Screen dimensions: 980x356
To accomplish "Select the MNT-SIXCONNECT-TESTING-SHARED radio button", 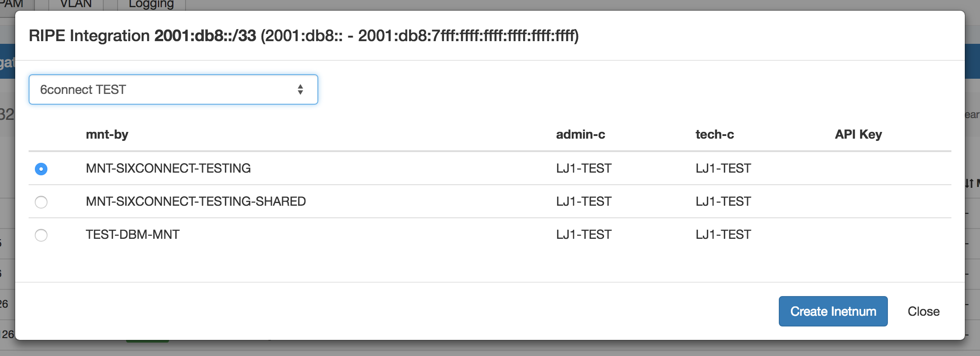I will [x=41, y=202].
